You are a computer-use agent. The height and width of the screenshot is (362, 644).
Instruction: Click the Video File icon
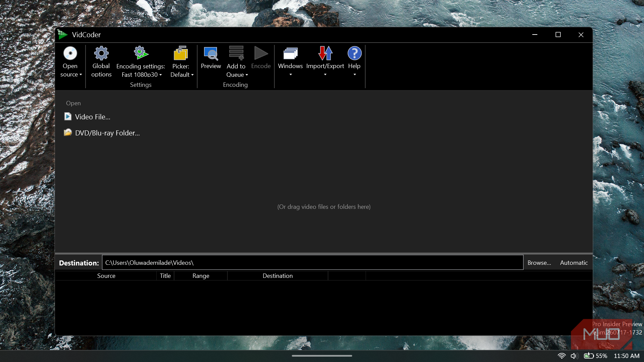(68, 116)
